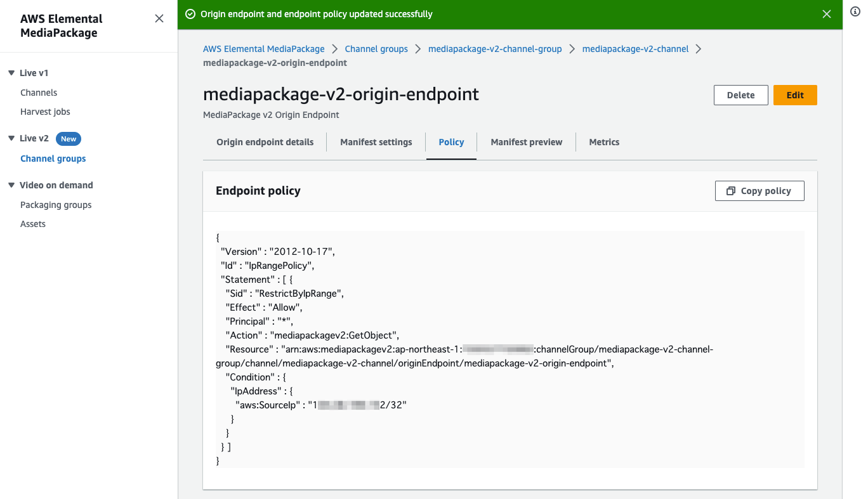Collapse the Video on demand section

10,185
